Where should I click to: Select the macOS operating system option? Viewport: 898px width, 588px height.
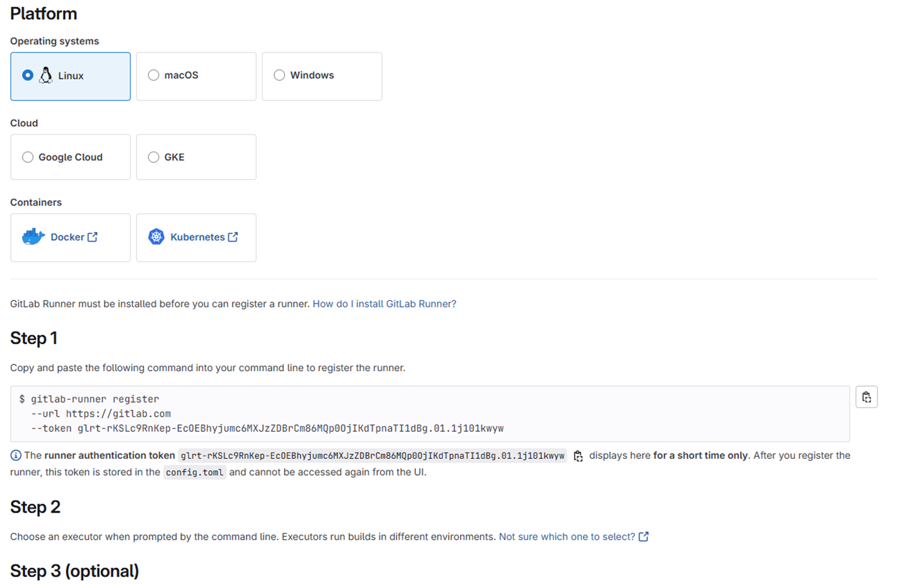(196, 76)
